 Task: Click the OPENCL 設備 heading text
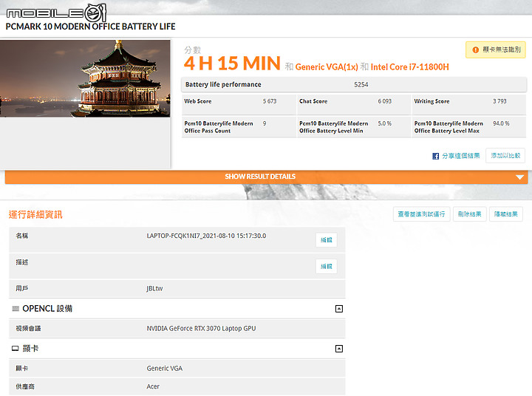(x=47, y=309)
